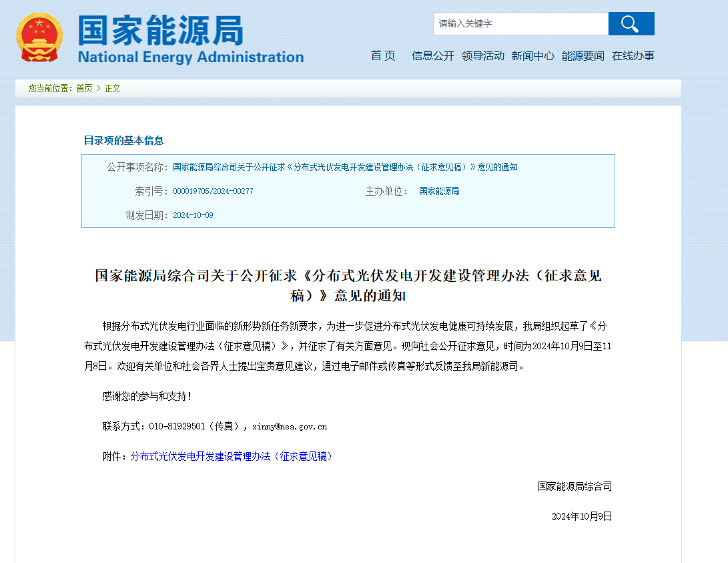728x563 pixels.
Task: Open the 信息公开 navigation item
Action: (432, 55)
